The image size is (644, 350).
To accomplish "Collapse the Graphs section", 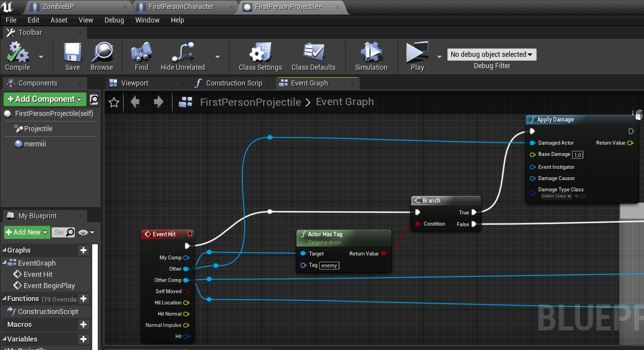I will [x=4, y=250].
